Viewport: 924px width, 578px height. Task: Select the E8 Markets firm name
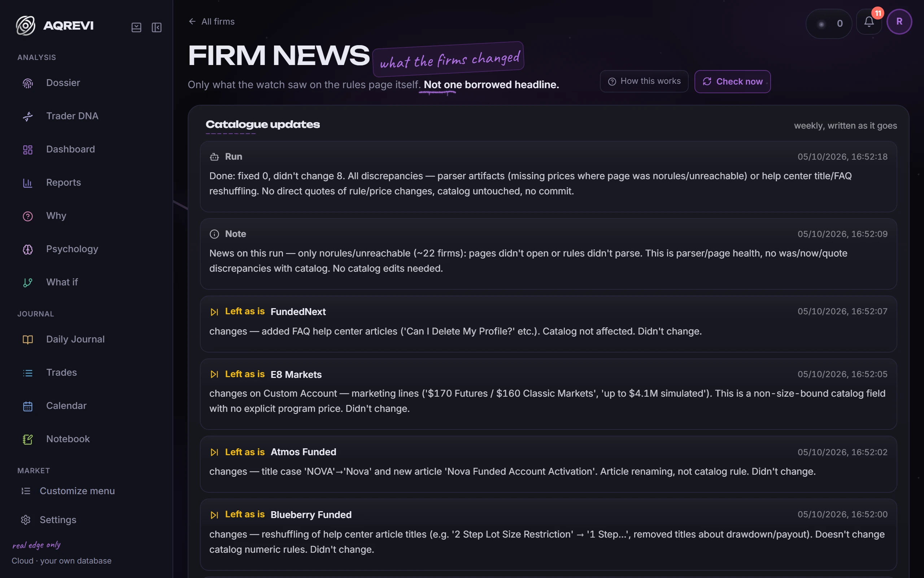(296, 374)
